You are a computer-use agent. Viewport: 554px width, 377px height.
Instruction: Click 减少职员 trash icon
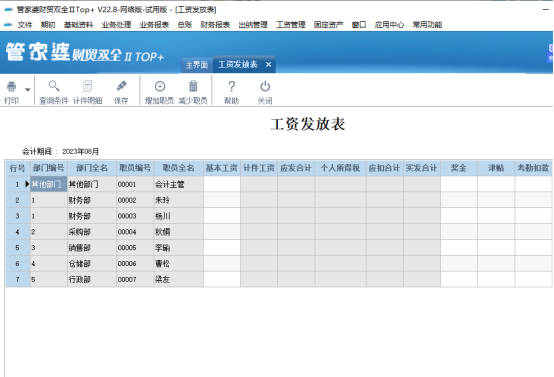(x=193, y=86)
